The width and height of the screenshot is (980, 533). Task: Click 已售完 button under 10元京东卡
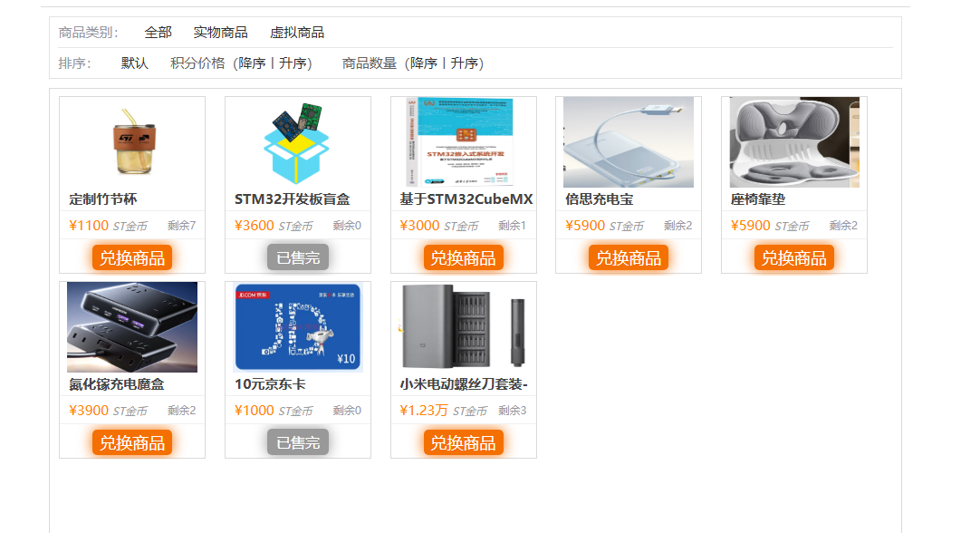point(298,442)
